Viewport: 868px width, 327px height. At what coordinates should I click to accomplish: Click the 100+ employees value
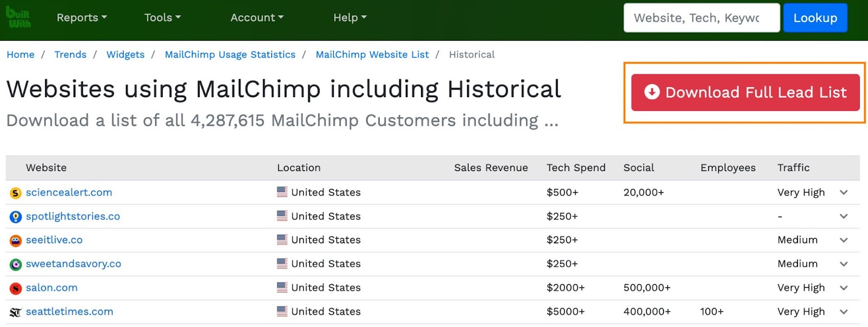(712, 312)
